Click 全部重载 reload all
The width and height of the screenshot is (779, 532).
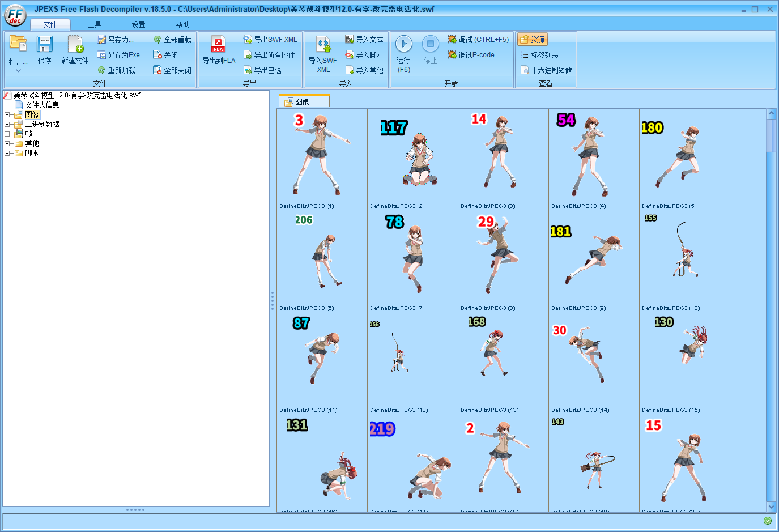click(172, 40)
